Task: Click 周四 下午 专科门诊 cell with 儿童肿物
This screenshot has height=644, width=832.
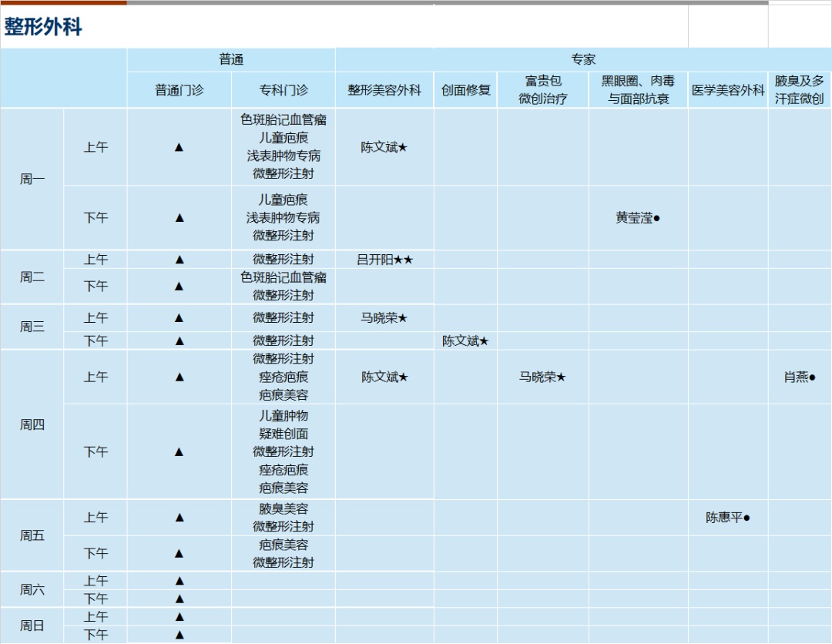Action: tap(283, 451)
